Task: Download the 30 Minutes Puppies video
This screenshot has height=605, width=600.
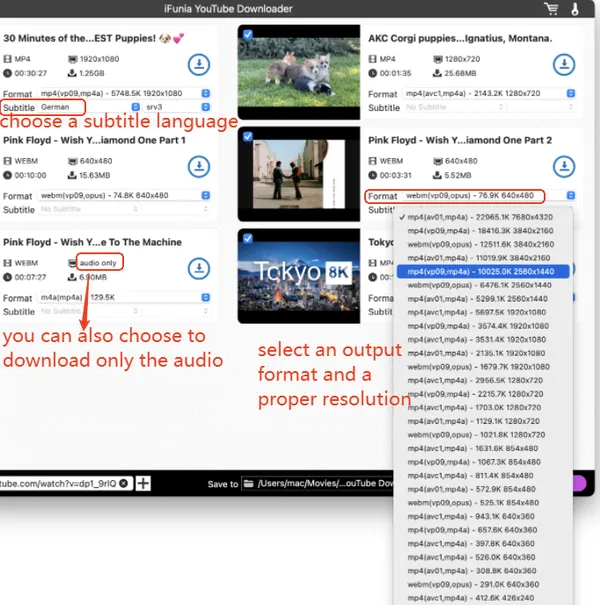Action: pos(199,65)
